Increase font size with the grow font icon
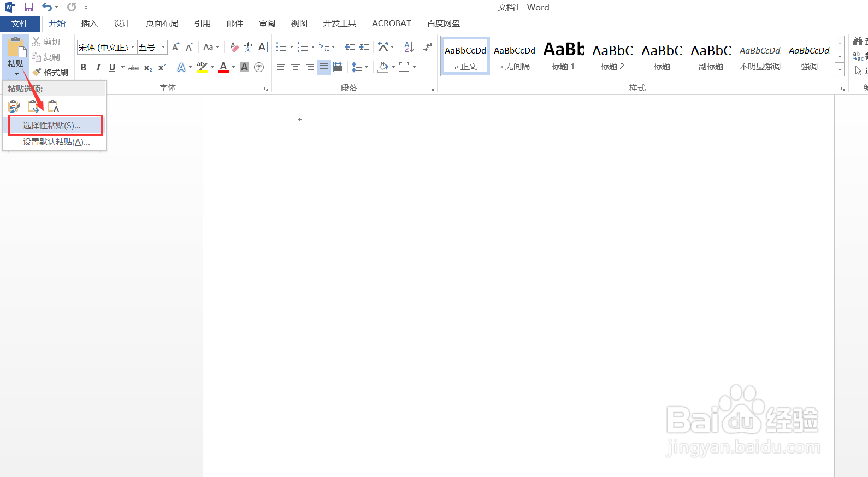868x477 pixels. [x=175, y=47]
